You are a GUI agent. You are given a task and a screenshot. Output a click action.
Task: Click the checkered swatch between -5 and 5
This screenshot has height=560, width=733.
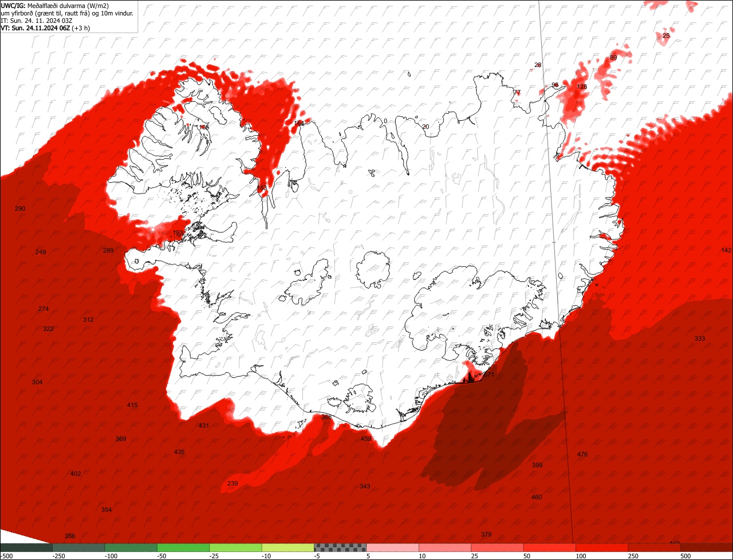tap(340, 547)
